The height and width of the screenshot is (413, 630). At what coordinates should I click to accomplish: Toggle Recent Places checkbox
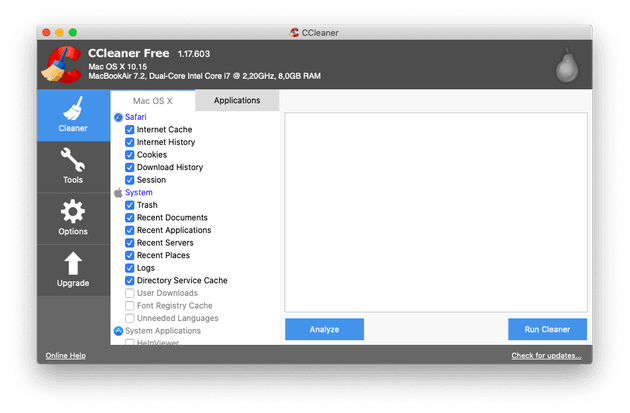pos(129,256)
